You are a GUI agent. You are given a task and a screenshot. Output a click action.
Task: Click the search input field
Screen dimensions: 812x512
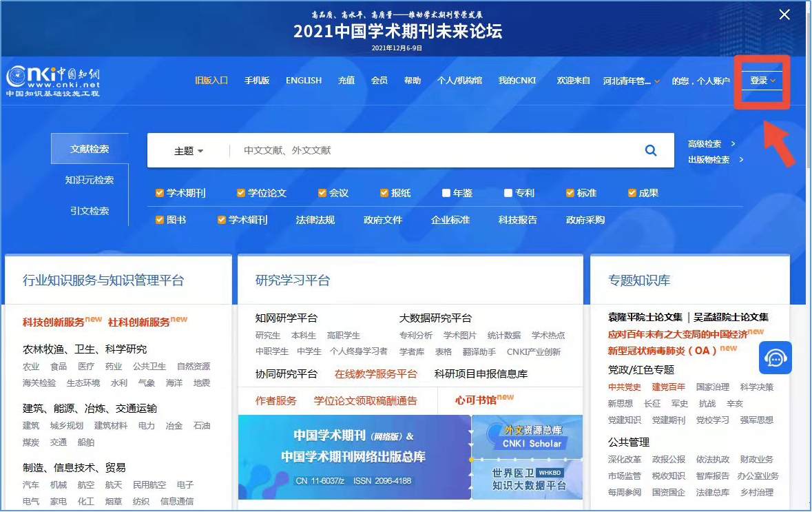(x=435, y=150)
